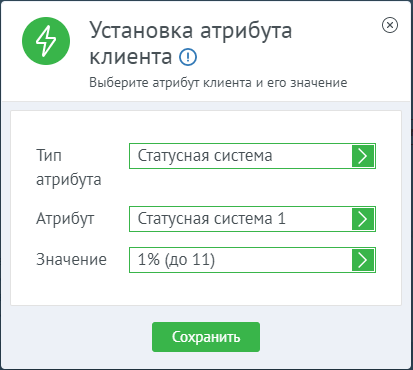This screenshot has width=413, height=370.
Task: Click the 'Установка атрибута клиента' dialog title
Action: [191, 43]
